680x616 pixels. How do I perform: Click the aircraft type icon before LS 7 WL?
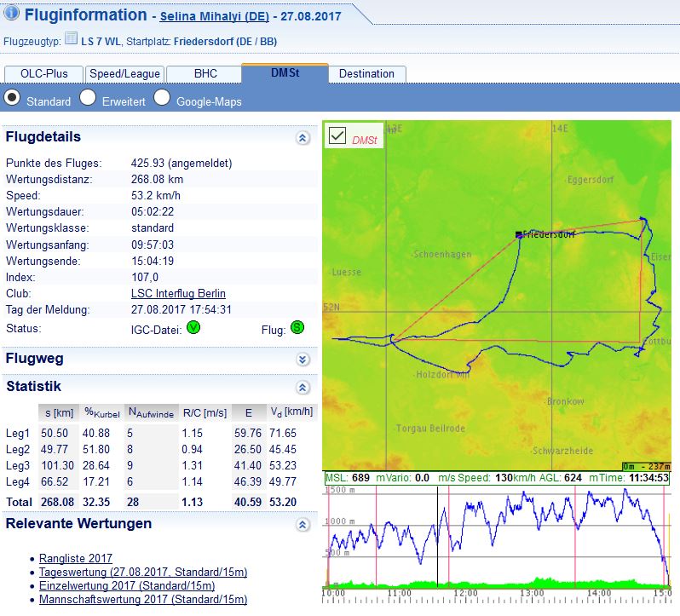click(72, 39)
